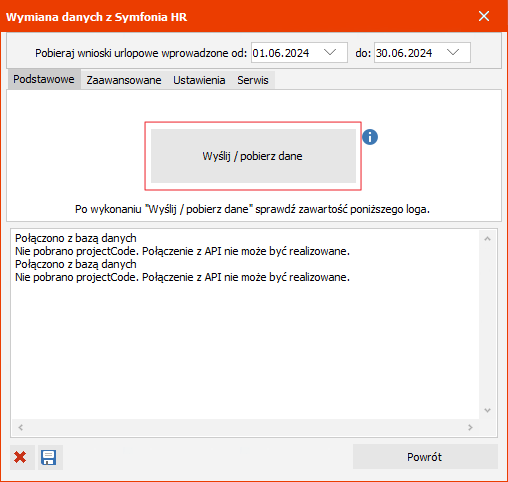Click the 01.06.2024 date field

[299, 53]
